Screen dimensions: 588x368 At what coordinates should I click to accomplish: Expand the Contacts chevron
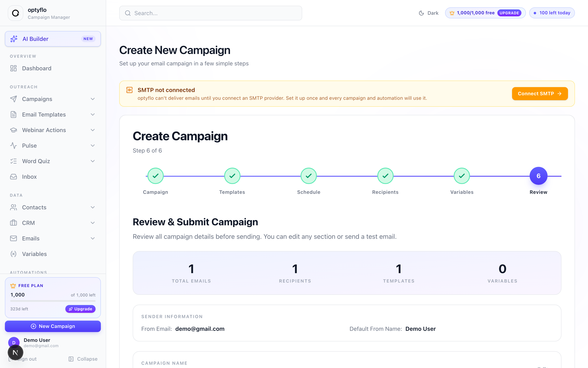point(92,207)
